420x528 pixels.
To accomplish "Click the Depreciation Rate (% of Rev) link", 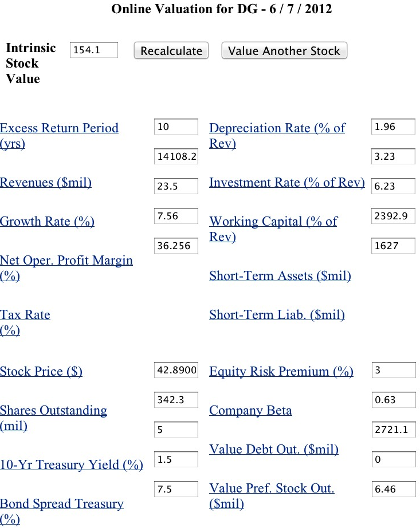I will 277,128.
